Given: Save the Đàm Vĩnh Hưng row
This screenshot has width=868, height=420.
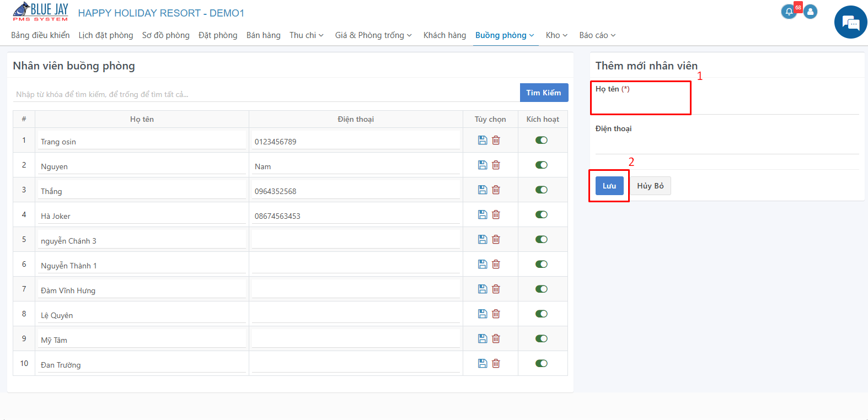Looking at the screenshot, I should coord(483,289).
